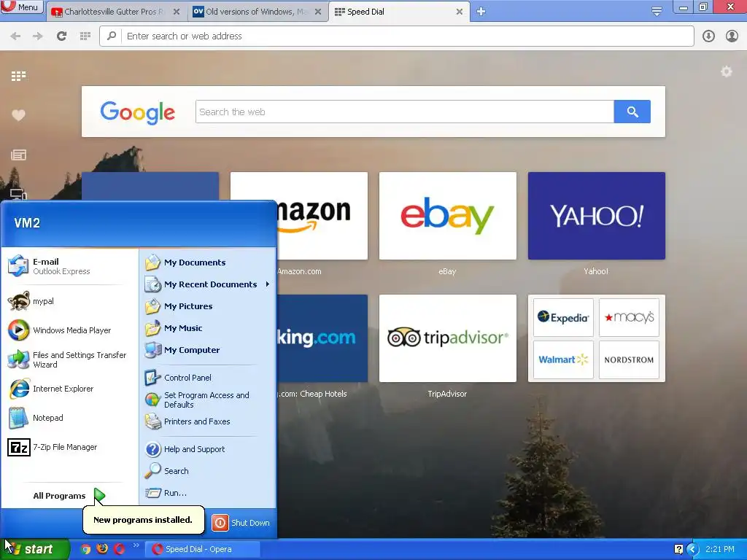Go forward using the forward arrow
This screenshot has width=747, height=560.
pos(38,36)
